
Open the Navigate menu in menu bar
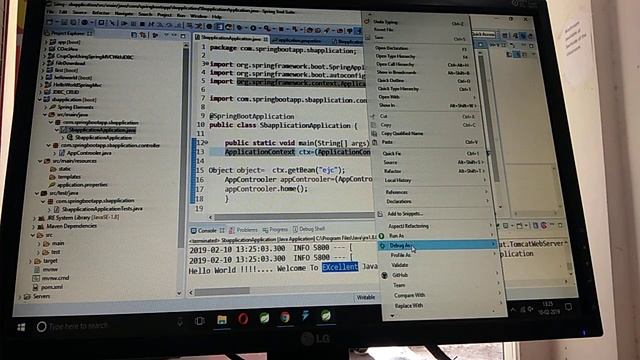tap(124, 13)
